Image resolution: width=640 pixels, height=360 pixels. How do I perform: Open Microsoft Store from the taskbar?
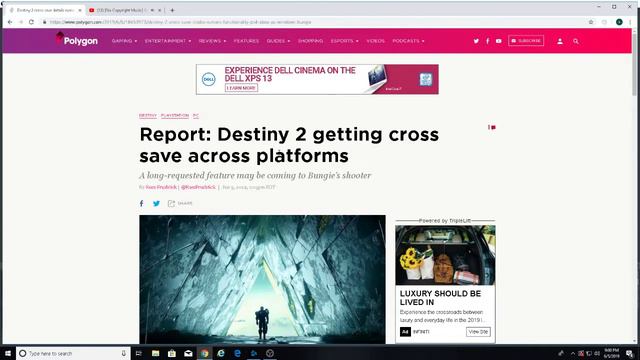coord(172,353)
